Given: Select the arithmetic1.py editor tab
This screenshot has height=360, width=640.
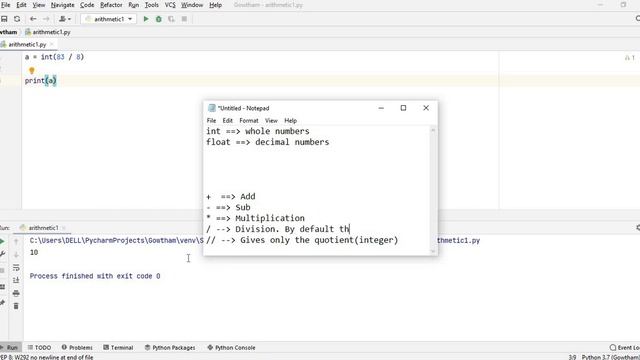Looking at the screenshot, I should tap(27, 44).
